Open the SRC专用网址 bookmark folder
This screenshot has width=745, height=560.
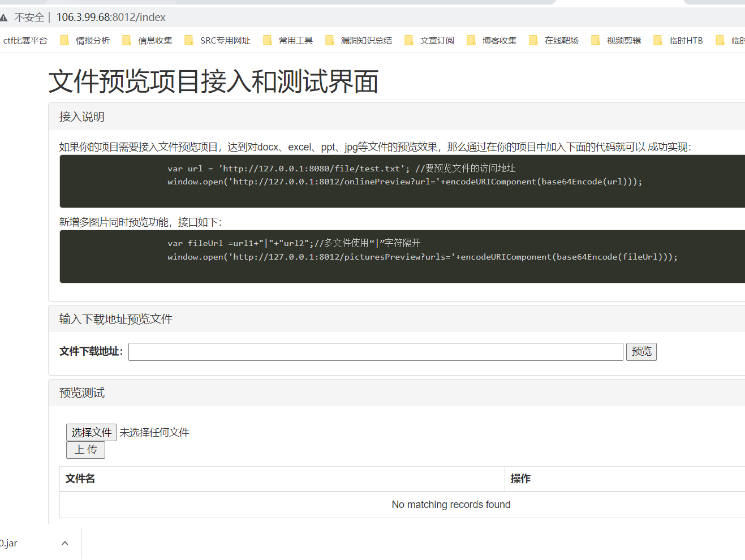218,41
